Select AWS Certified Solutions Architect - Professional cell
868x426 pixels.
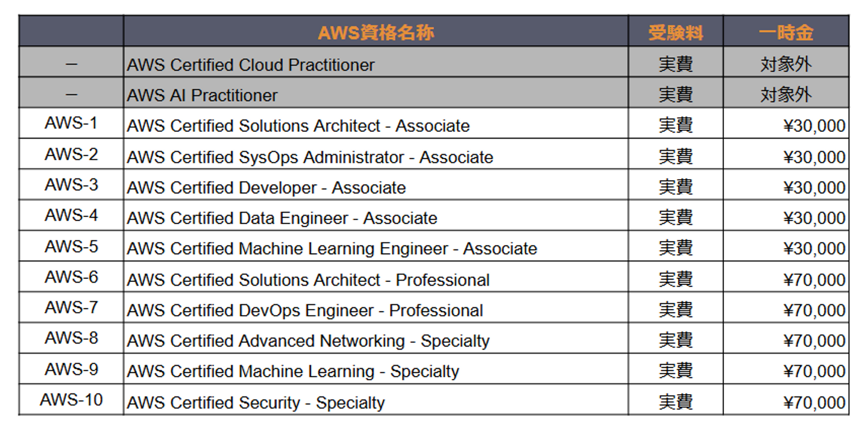tap(308, 280)
